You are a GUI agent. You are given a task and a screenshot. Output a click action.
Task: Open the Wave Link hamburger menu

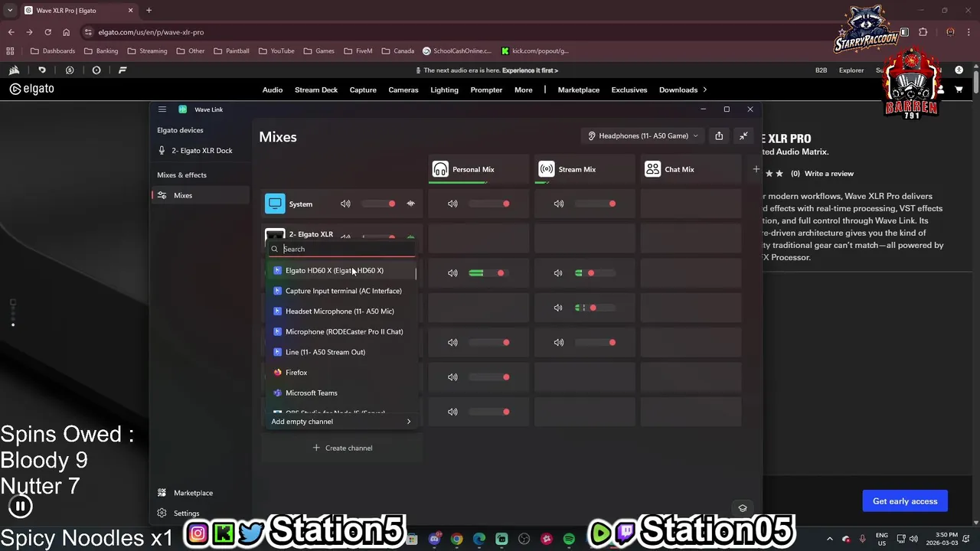(162, 109)
